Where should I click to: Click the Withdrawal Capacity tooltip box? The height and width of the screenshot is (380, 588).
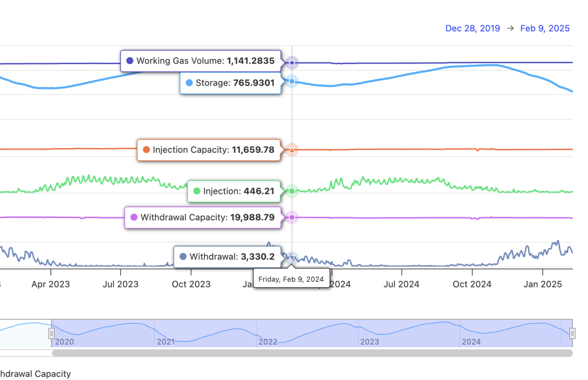coord(203,217)
